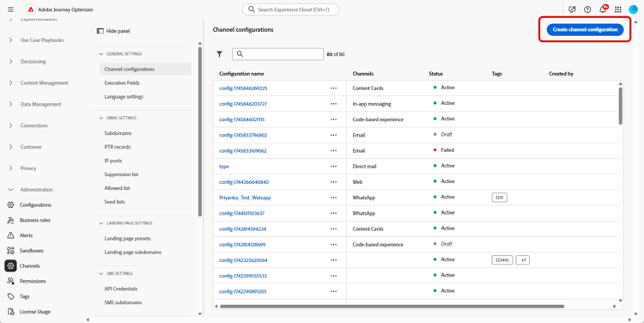This screenshot has width=644, height=323.
Task: Click Create channel configuration button
Action: 585,29
